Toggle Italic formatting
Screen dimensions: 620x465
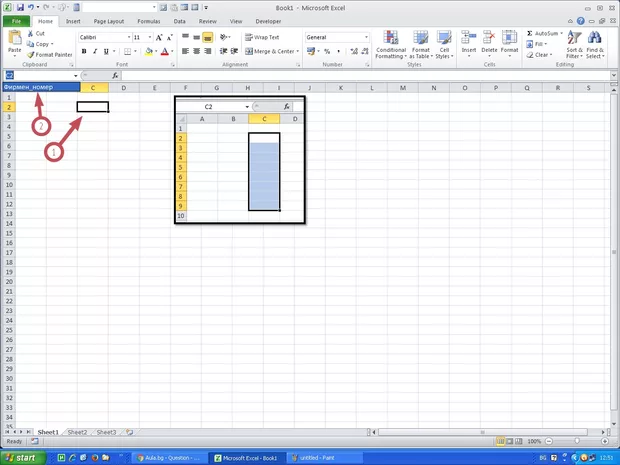tap(97, 51)
